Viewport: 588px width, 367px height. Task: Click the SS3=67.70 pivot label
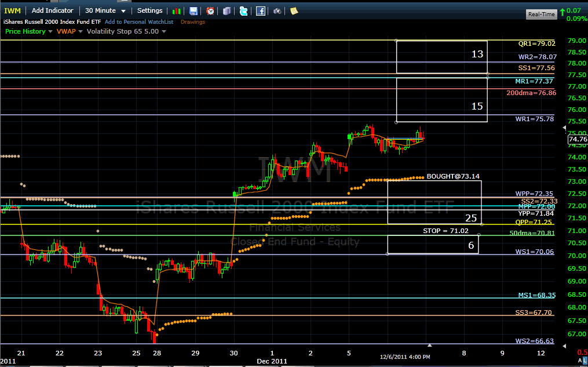click(534, 313)
